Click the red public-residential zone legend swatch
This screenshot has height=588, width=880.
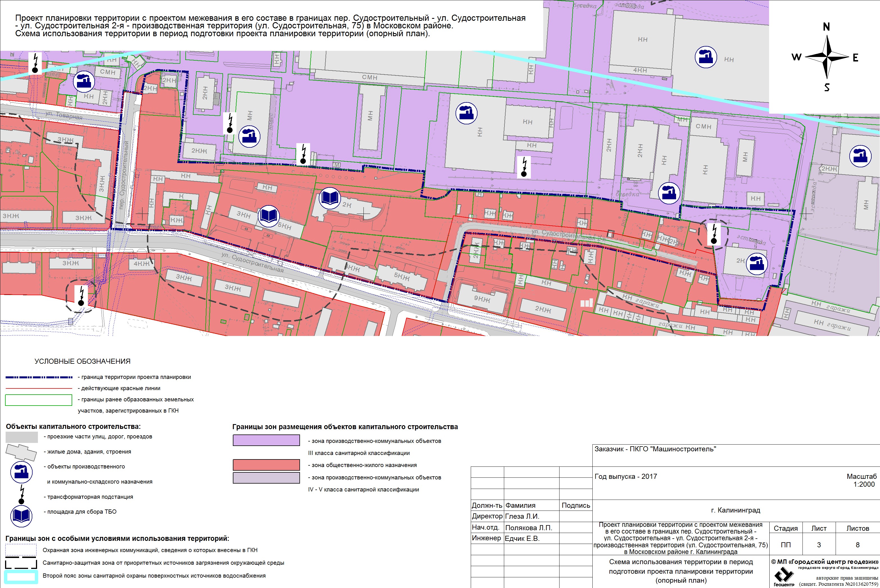click(x=266, y=465)
